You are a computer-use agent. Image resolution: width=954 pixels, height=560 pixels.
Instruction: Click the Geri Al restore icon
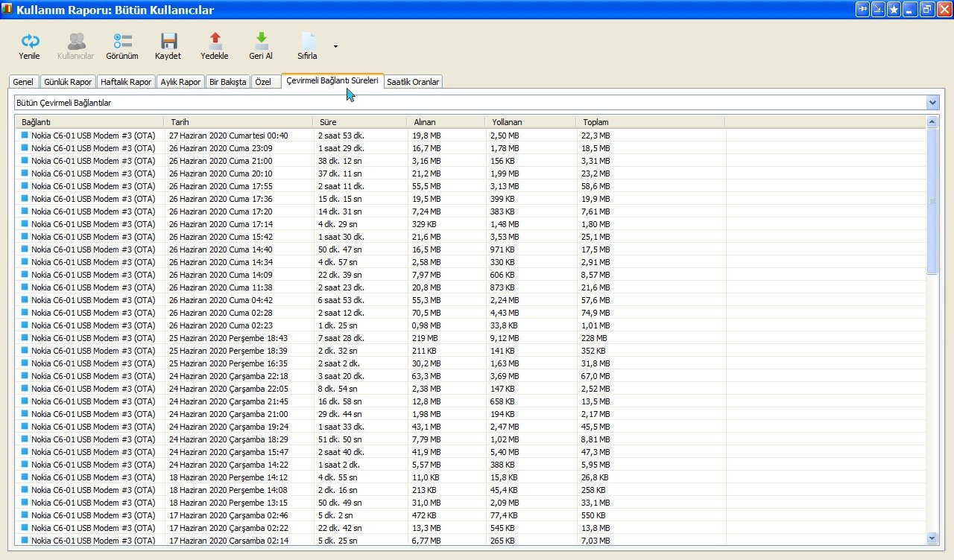coord(261,41)
